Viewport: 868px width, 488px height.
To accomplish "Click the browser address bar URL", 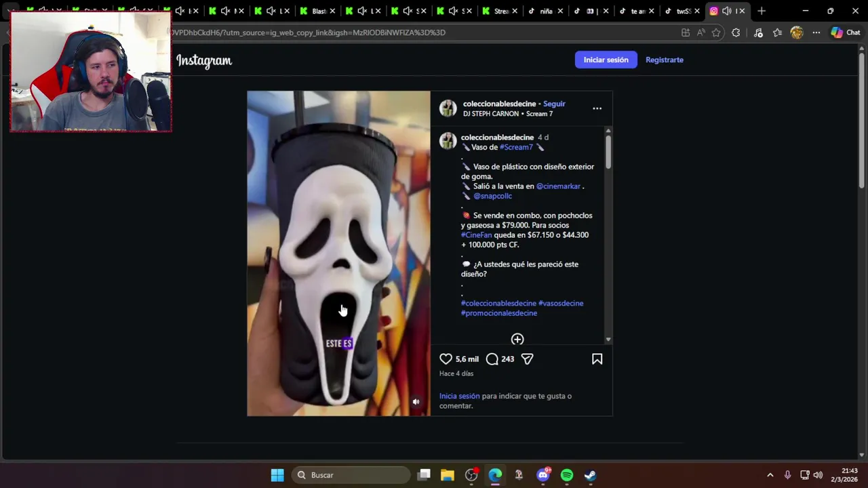I will click(309, 33).
